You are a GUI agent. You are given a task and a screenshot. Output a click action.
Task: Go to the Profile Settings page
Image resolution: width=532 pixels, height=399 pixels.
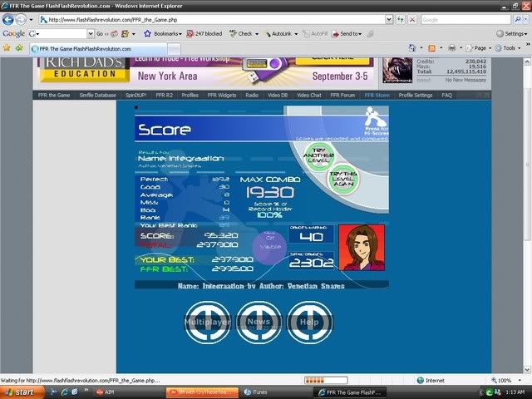pyautogui.click(x=416, y=96)
